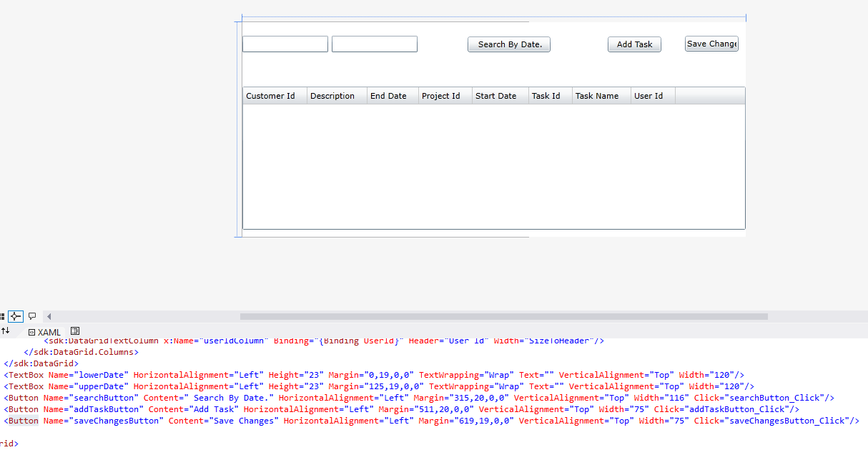This screenshot has width=868, height=450.
Task: Place cursor on saveChangesButton code line
Action: (431, 421)
